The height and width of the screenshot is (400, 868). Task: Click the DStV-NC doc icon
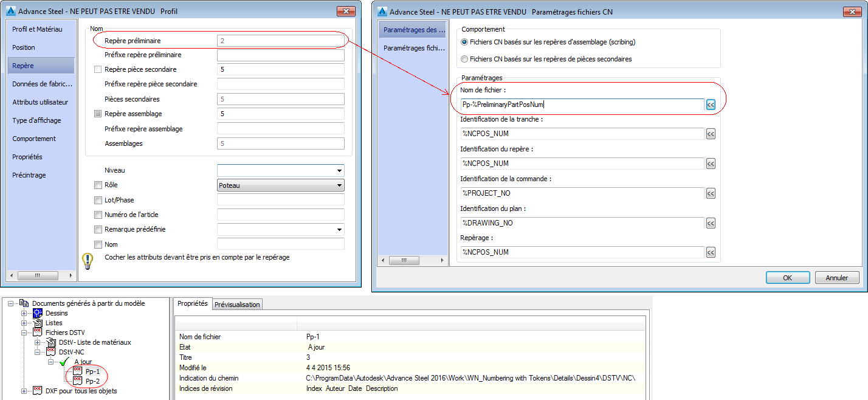click(51, 352)
